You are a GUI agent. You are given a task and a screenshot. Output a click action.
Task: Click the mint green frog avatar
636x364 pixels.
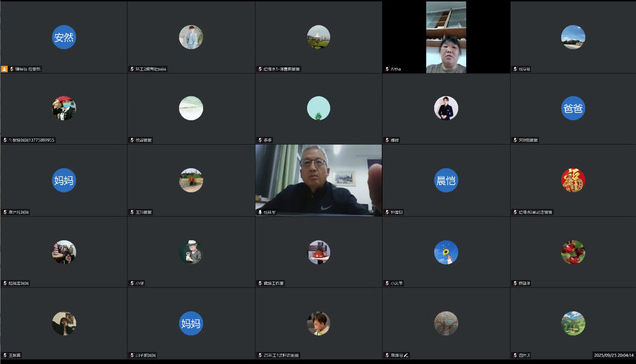coord(318,108)
